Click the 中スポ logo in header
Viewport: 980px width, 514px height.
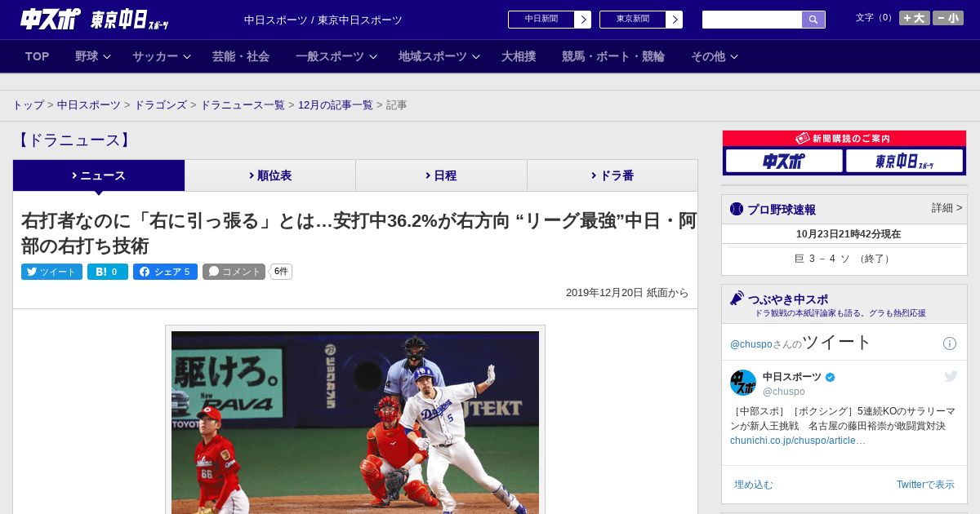click(51, 19)
